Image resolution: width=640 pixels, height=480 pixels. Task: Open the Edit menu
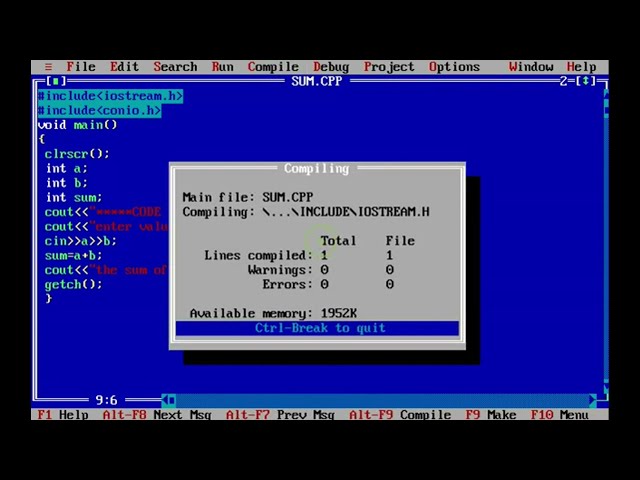tap(124, 67)
